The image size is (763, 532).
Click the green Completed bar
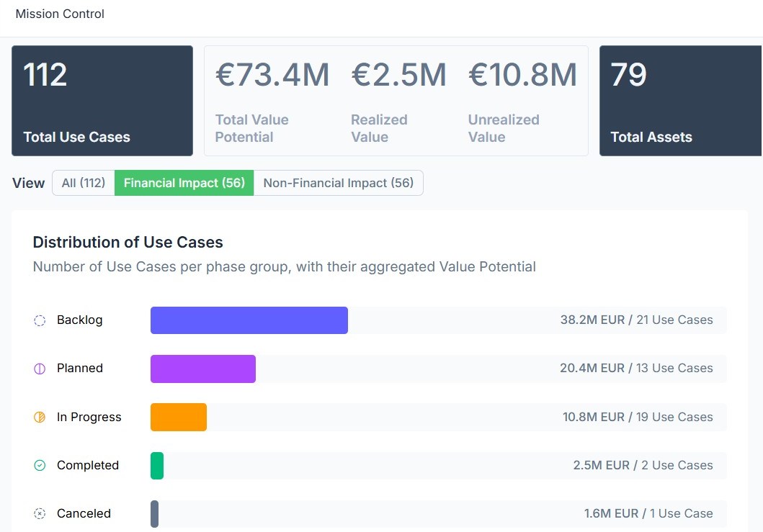157,465
